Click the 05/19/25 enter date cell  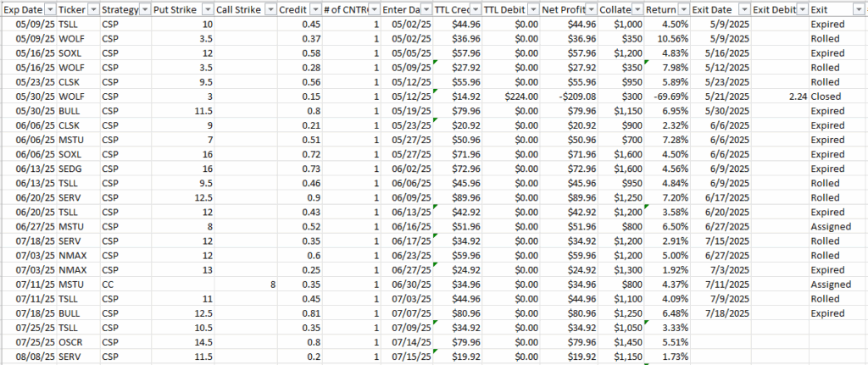coord(407,111)
